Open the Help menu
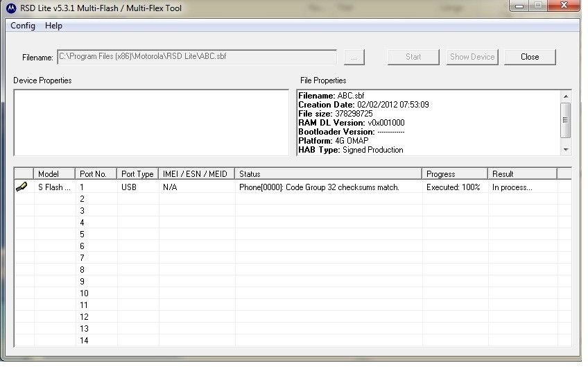Image resolution: width=588 pixels, height=367 pixels. (x=53, y=26)
